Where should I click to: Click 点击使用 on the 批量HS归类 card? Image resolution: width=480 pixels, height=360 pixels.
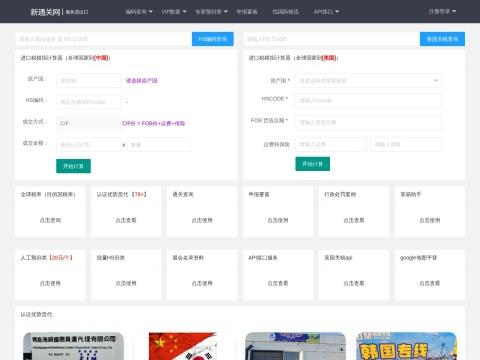point(126,283)
